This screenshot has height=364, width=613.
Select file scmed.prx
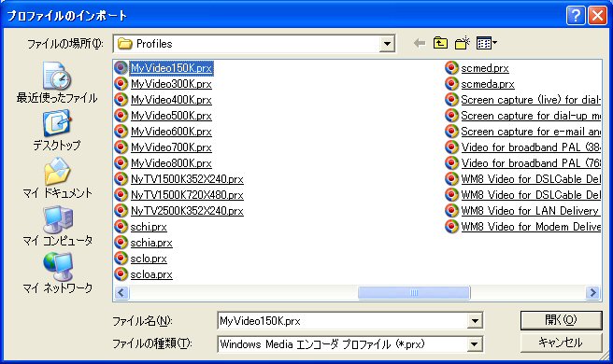[x=485, y=68]
